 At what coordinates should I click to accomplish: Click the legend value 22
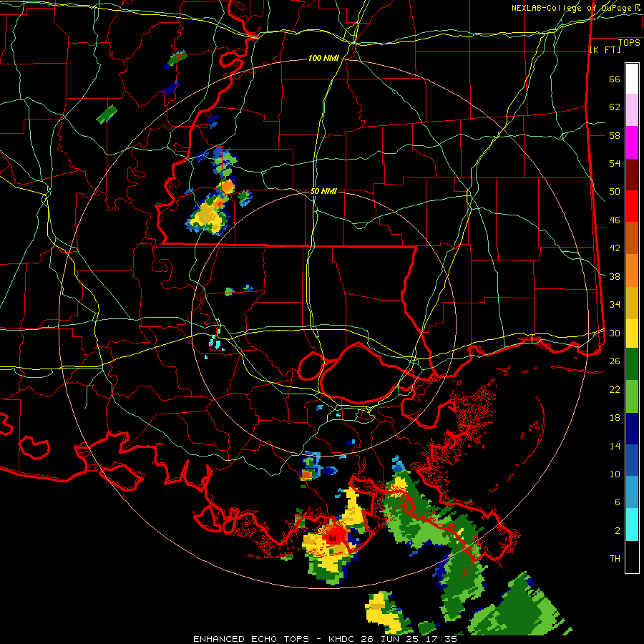click(615, 390)
